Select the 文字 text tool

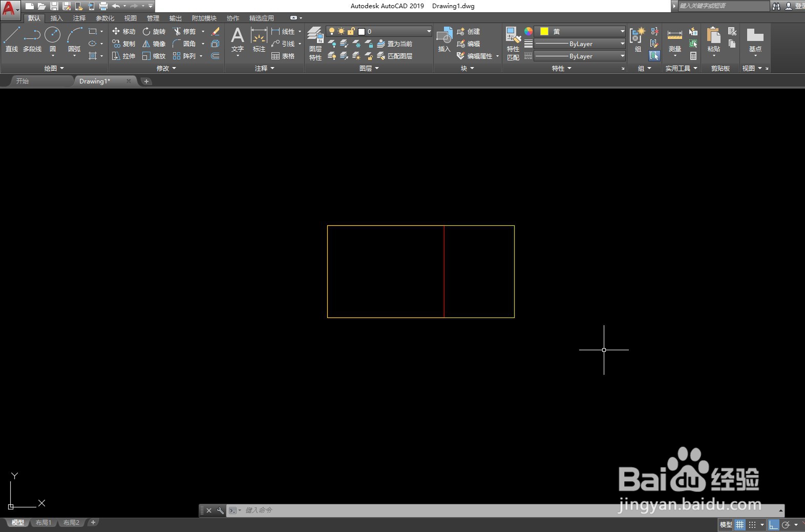[x=238, y=40]
